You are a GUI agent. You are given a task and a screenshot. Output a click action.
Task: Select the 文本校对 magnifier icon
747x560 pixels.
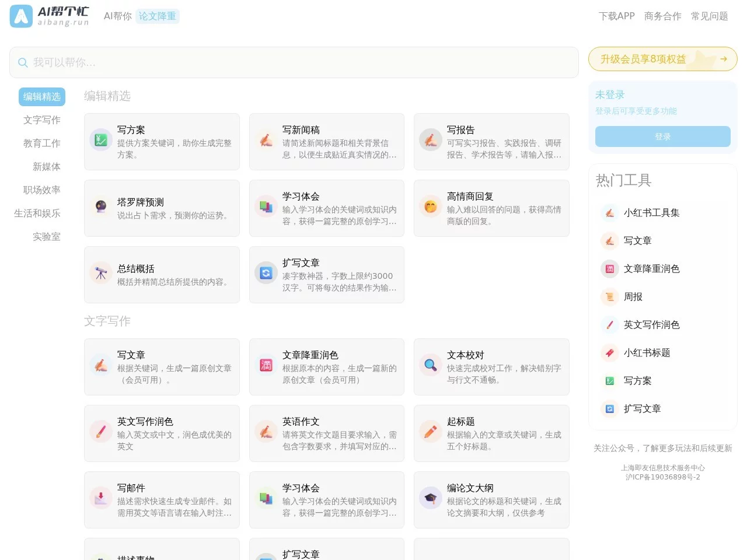click(x=430, y=365)
